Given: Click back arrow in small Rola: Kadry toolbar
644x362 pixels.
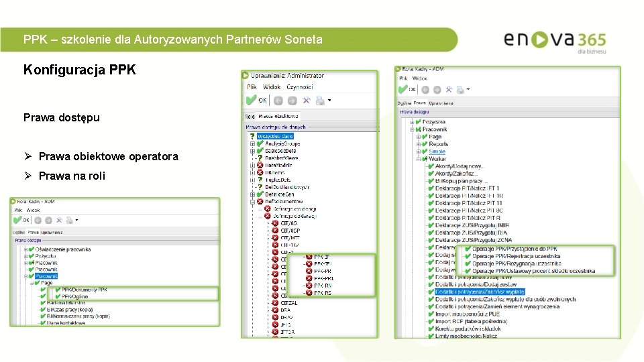Looking at the screenshot, I should click(38, 221).
